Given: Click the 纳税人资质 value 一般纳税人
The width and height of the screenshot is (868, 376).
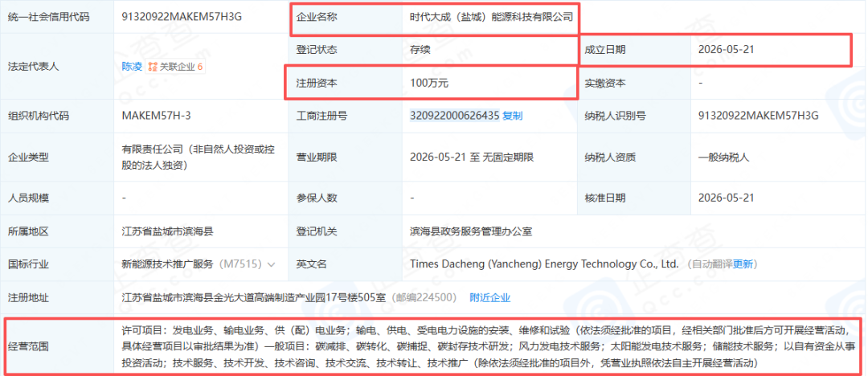Looking at the screenshot, I should [723, 157].
